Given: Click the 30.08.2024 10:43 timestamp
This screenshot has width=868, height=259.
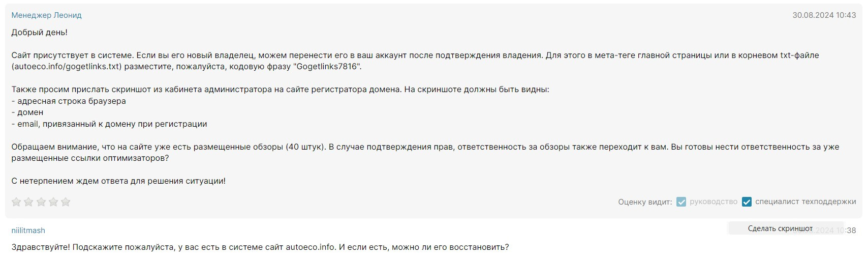Looking at the screenshot, I should click(824, 15).
